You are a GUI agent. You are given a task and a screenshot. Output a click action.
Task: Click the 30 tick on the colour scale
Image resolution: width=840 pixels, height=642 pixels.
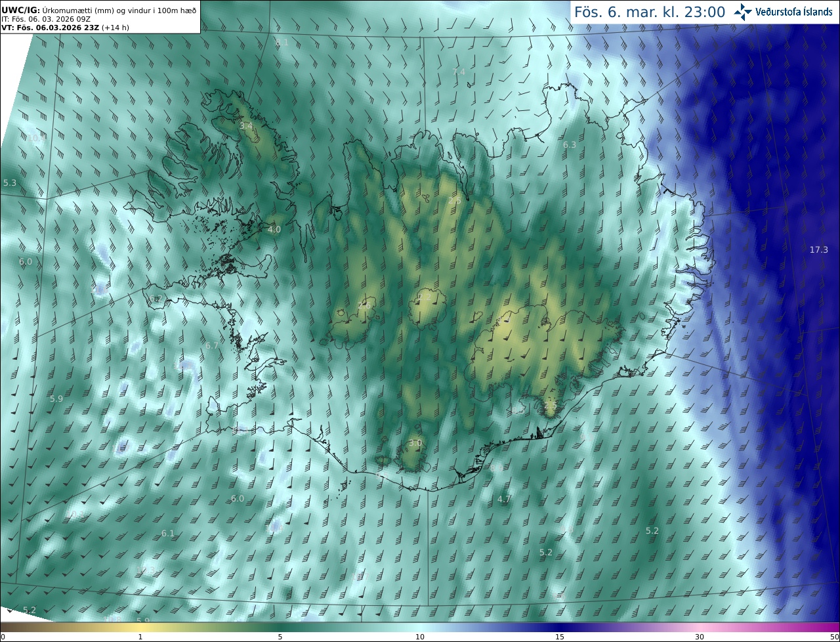tap(700, 637)
